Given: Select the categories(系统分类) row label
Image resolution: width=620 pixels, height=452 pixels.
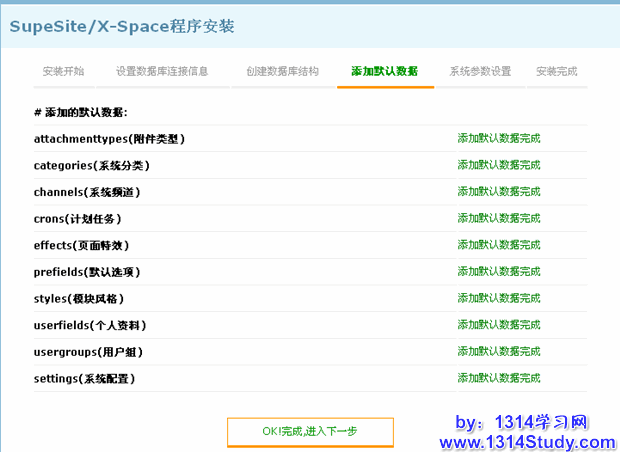Looking at the screenshot, I should pos(92,166).
